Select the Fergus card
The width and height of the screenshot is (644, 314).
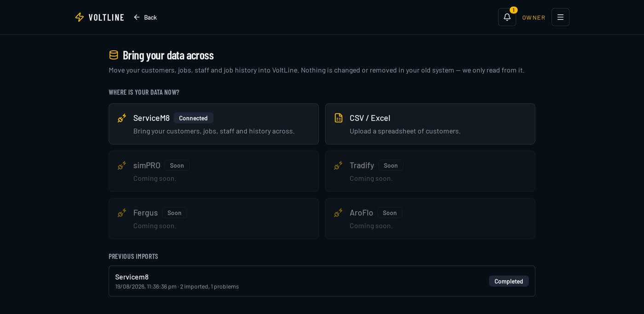213,219
